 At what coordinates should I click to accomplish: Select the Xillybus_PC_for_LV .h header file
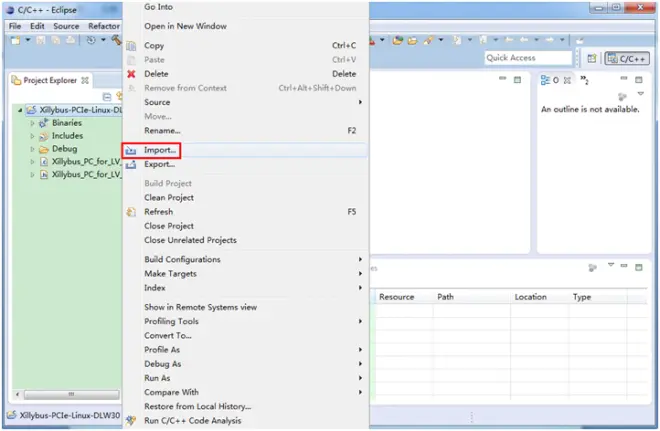coord(86,174)
